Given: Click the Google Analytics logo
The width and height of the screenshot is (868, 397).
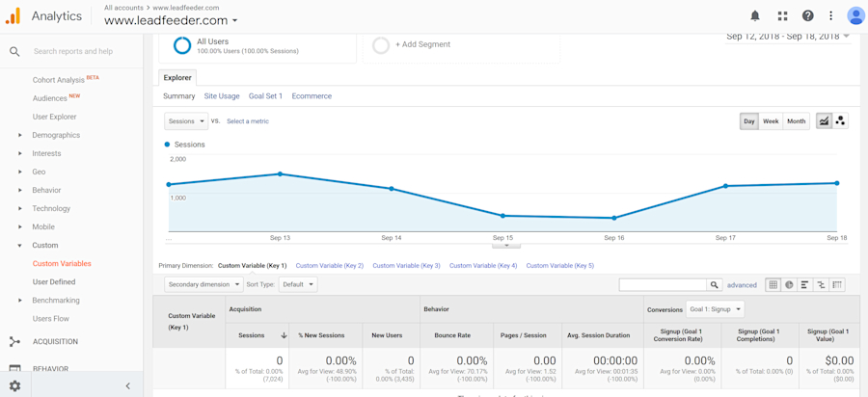Looking at the screenshot, I should 13,16.
